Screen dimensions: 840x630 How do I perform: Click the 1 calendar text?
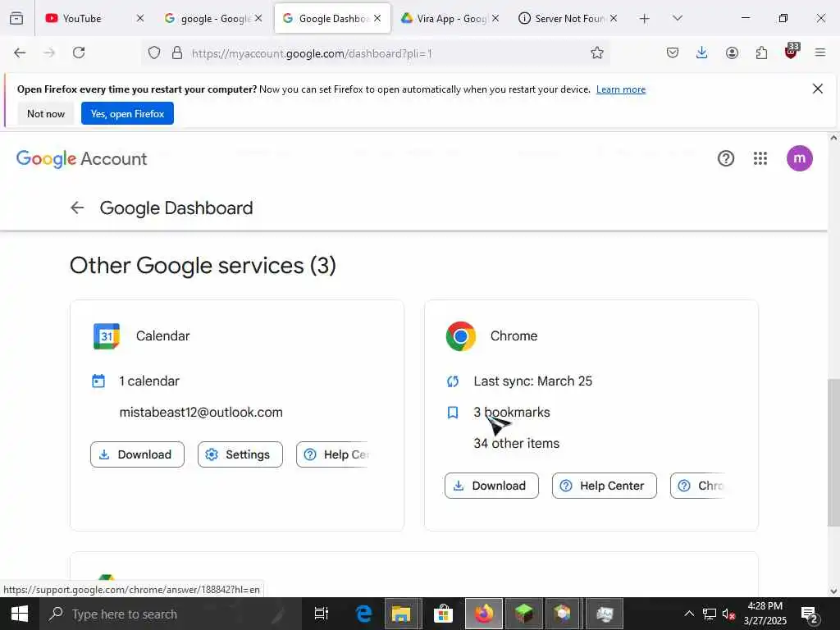click(149, 381)
